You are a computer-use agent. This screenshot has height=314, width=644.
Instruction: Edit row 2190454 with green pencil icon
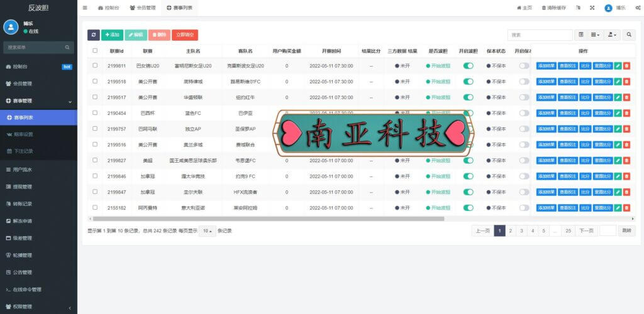pyautogui.click(x=618, y=113)
